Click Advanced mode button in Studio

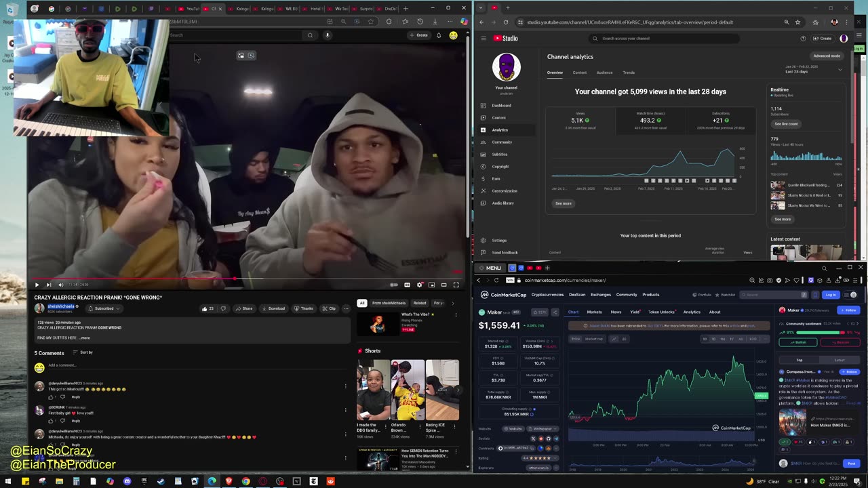point(827,56)
